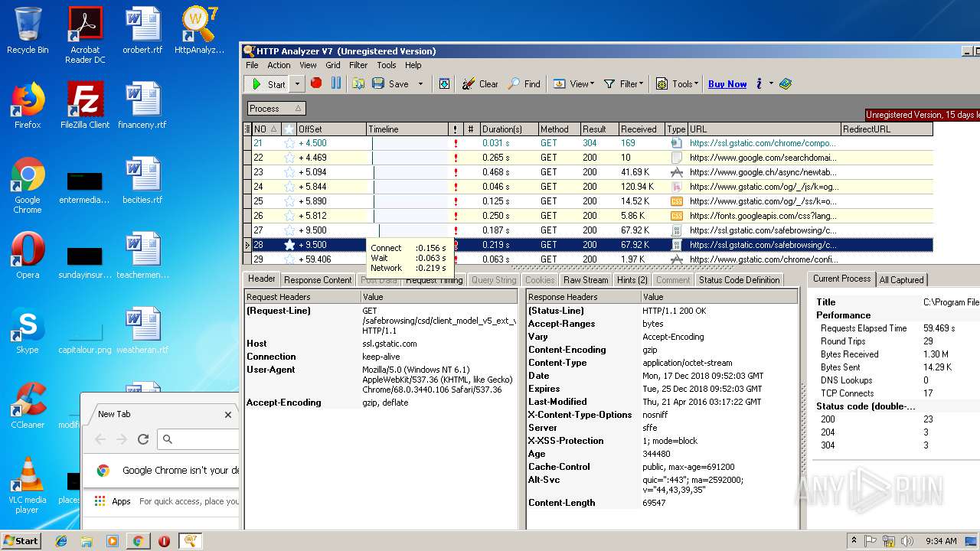Open FileZilla Client desktop icon
980x551 pixels.
(85, 105)
